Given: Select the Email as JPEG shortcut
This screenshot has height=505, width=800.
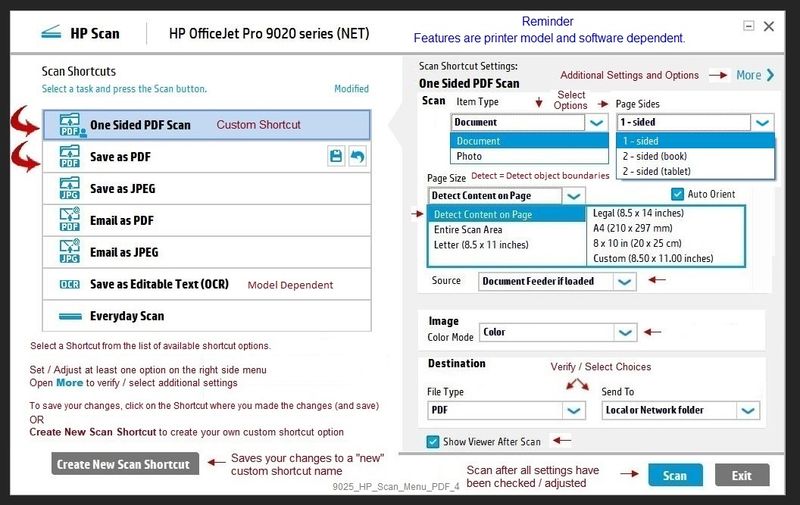Looking at the screenshot, I should 207,252.
